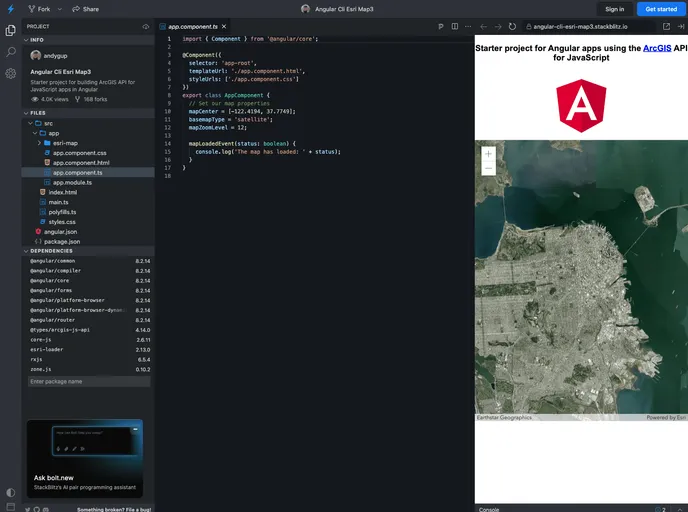The image size is (688, 512).
Task: Click Something broken? File a bug link
Action: 114,509
